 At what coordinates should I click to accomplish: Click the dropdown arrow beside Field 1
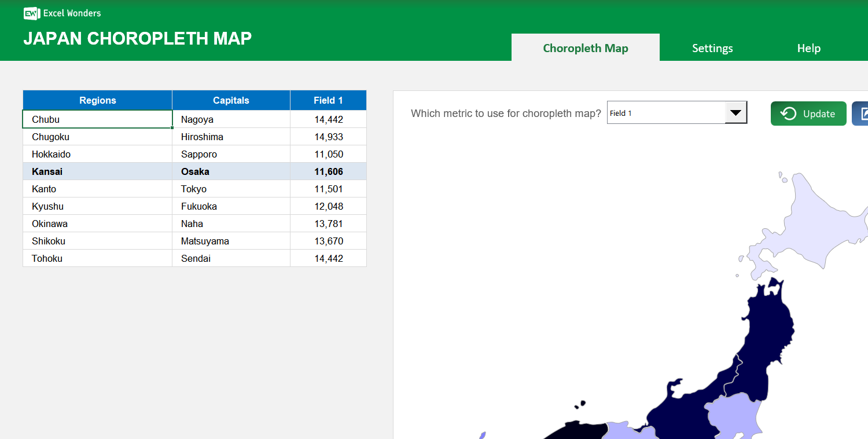pos(735,112)
